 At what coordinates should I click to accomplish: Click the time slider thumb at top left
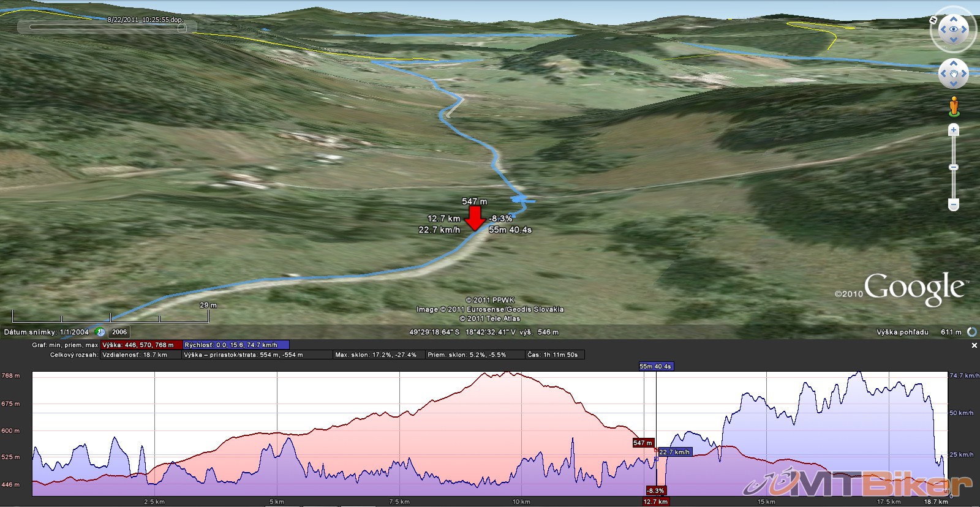182,28
